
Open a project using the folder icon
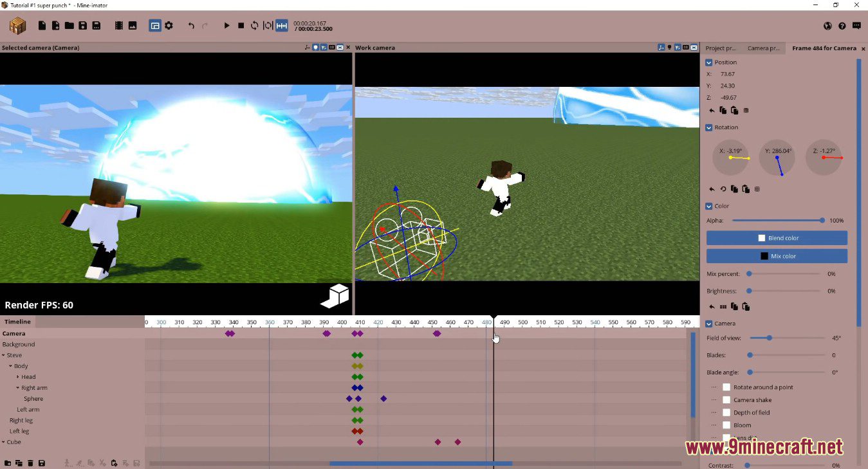click(x=69, y=26)
